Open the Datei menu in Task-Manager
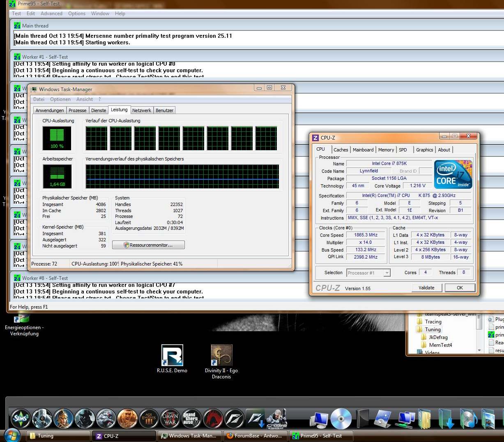This screenshot has width=504, height=442. [x=39, y=99]
